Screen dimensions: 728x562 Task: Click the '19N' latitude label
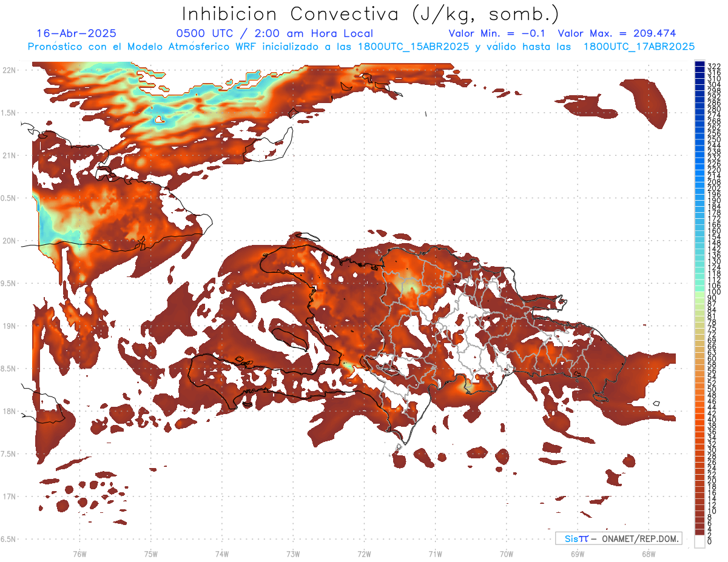(10, 326)
